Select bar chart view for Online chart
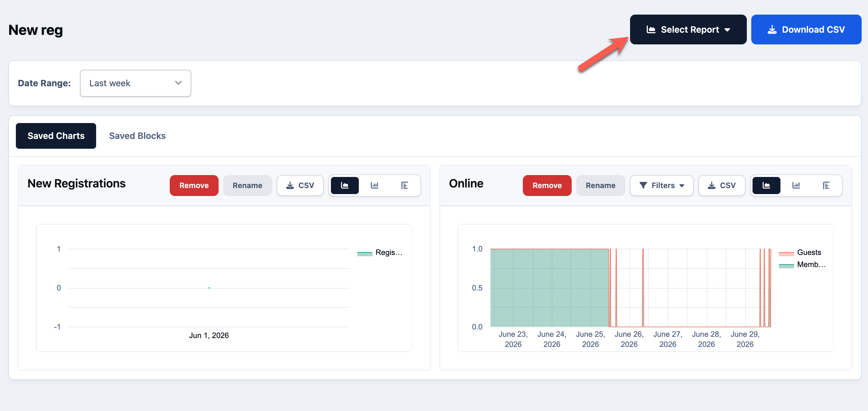This screenshot has height=411, width=868. click(x=796, y=185)
